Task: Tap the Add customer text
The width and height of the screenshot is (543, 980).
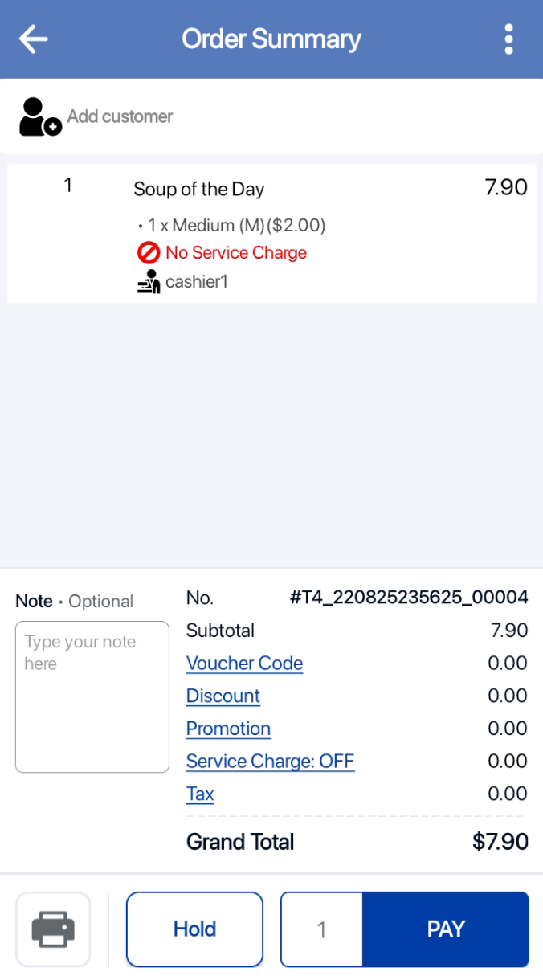Action: [x=120, y=116]
